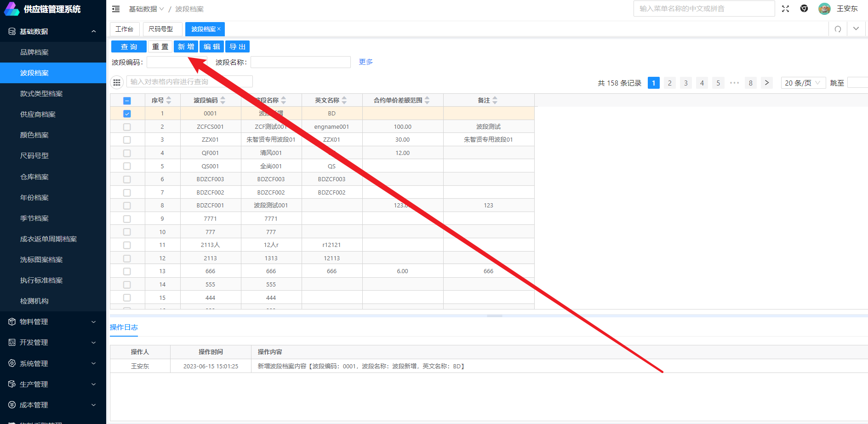Collapse the sidebar with the menu fold icon

click(116, 9)
